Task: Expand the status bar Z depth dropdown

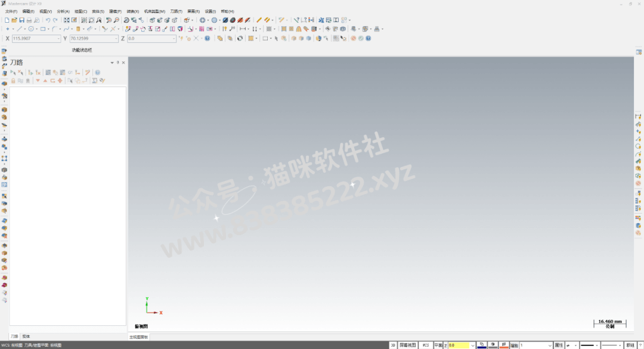Action: point(473,345)
